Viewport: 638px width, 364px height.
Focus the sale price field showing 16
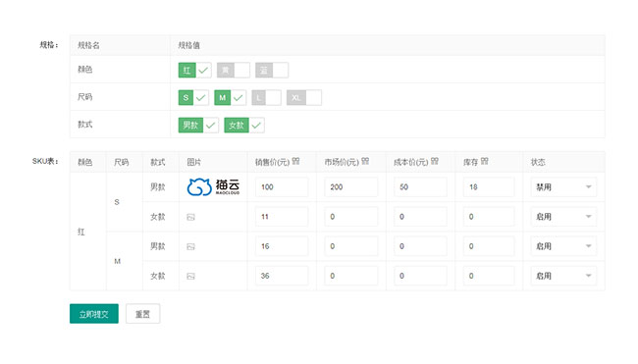tap(282, 246)
